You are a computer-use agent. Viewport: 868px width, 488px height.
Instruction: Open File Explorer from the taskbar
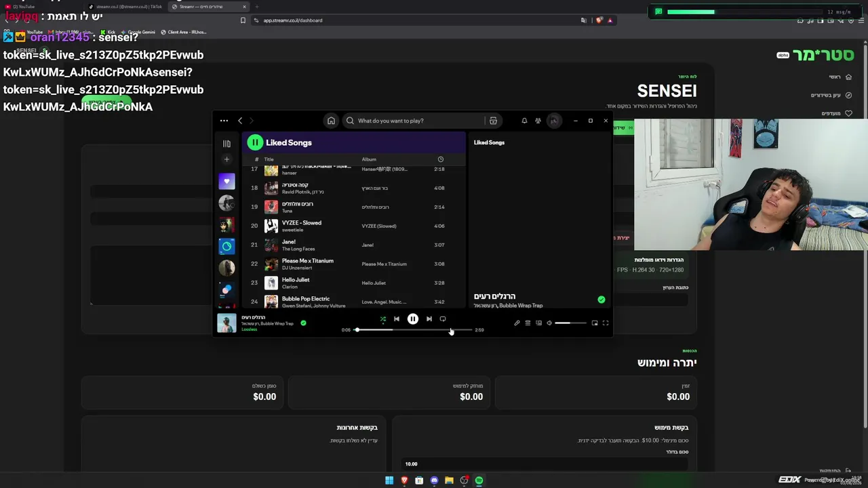click(449, 481)
